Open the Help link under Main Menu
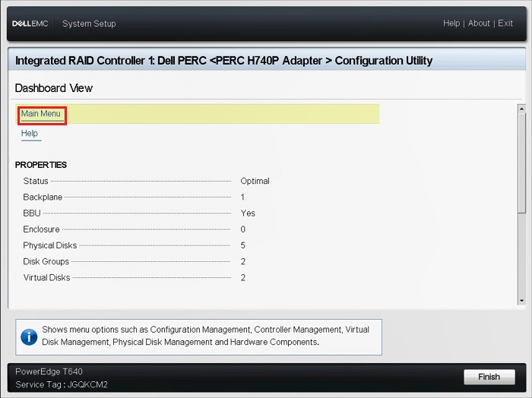 (x=30, y=133)
